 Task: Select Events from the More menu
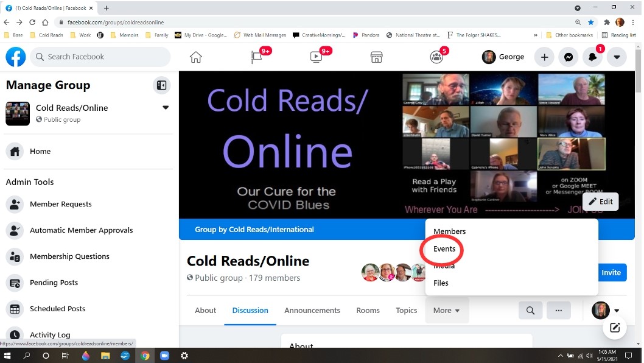444,249
